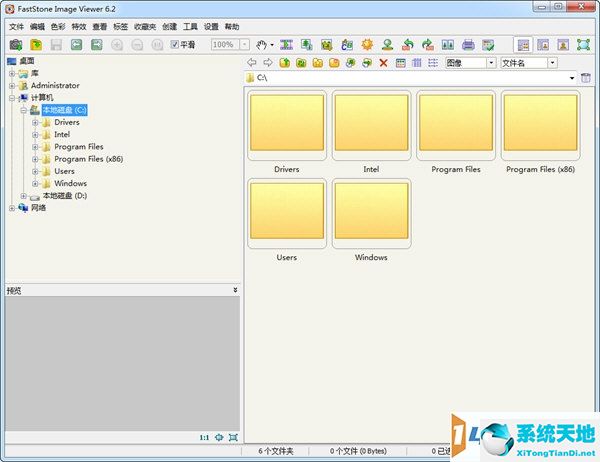
Task: Click the Save As floppy disk icon
Action: coord(56,45)
